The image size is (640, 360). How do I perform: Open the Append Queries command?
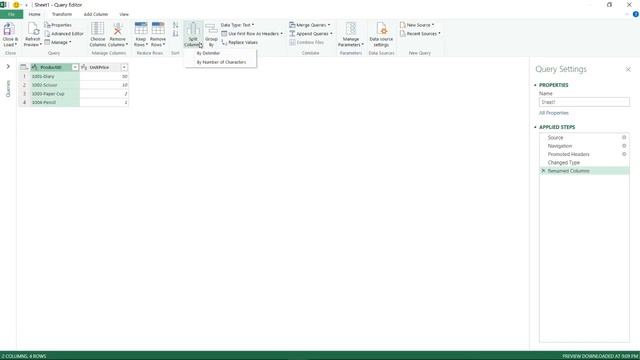[x=311, y=33]
